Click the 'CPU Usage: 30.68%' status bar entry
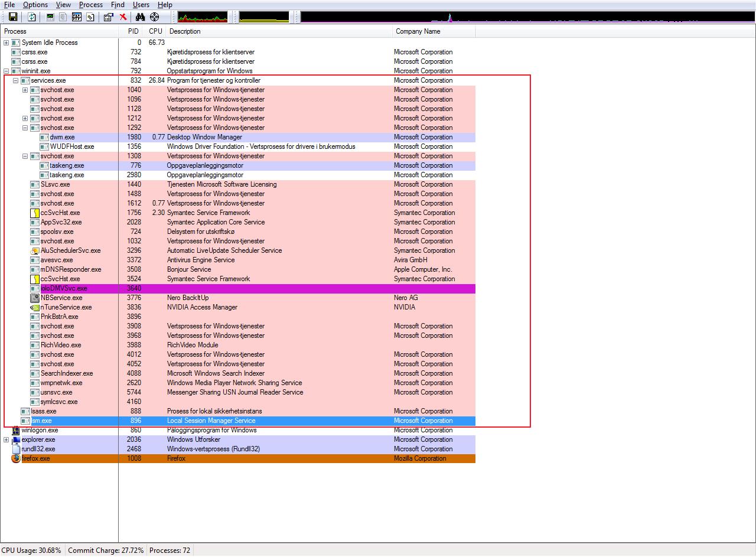 31,551
